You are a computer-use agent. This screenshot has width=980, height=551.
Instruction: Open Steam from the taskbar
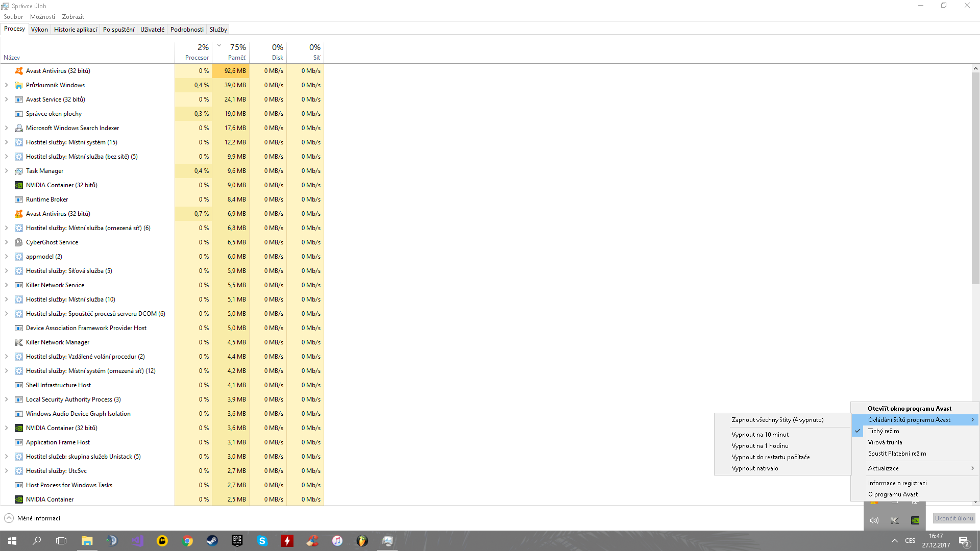212,541
